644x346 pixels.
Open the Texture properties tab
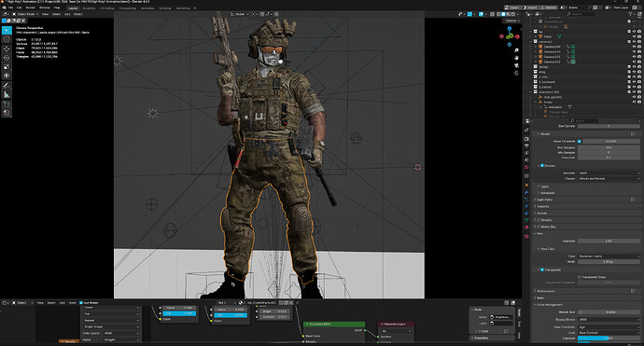point(526,236)
